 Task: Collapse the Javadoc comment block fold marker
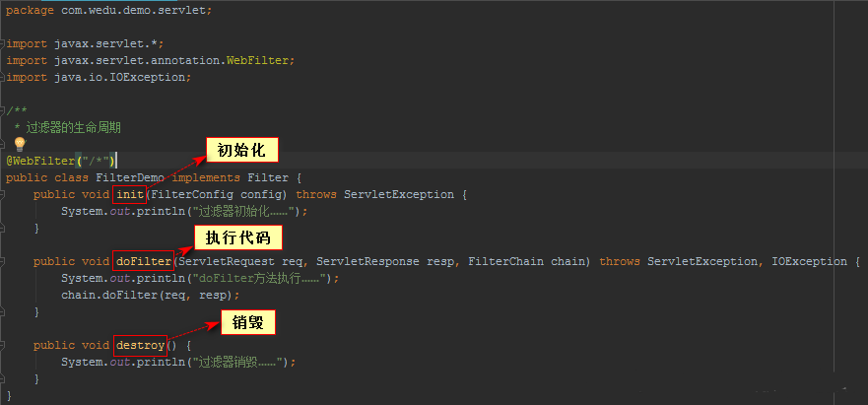point(4,110)
